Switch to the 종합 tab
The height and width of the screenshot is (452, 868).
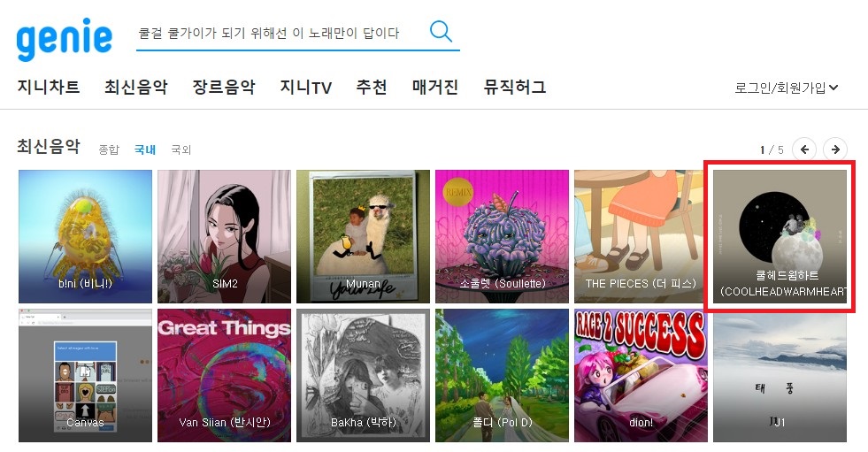109,149
